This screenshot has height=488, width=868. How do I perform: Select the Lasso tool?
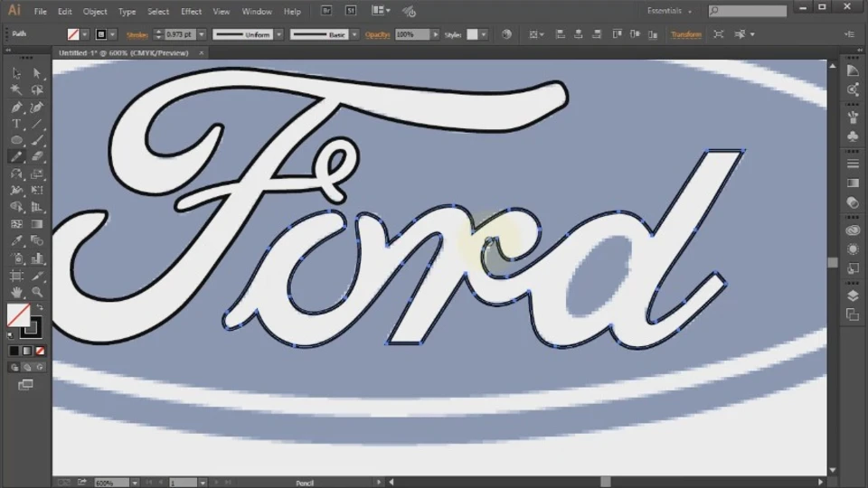coord(37,89)
